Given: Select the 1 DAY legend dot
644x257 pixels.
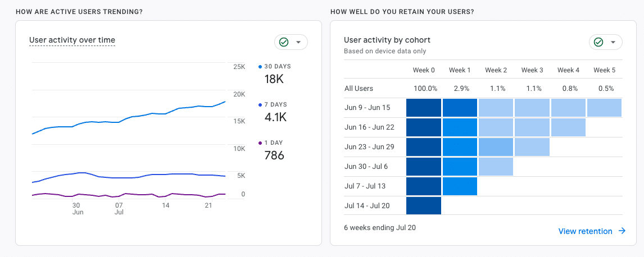Looking at the screenshot, I should click(x=260, y=143).
